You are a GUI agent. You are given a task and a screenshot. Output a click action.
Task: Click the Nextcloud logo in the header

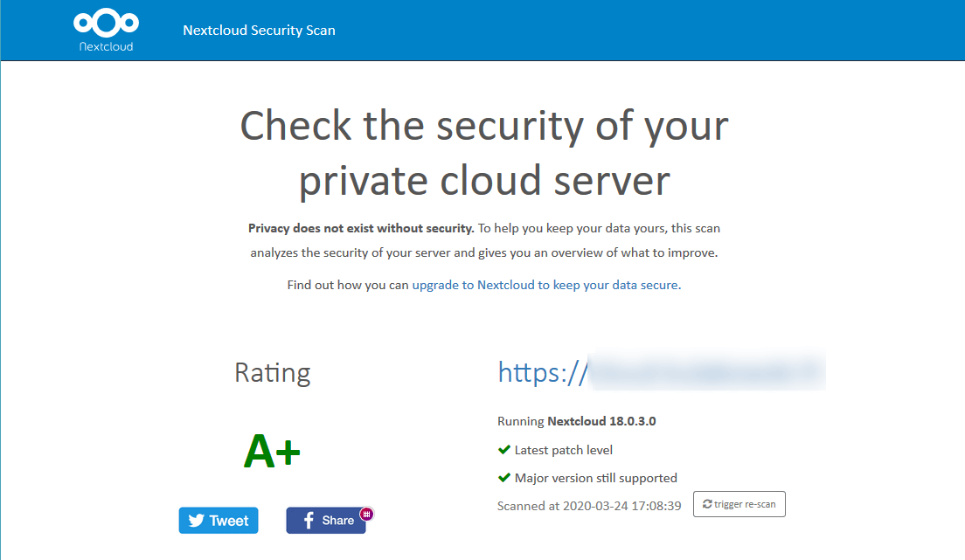click(x=106, y=23)
